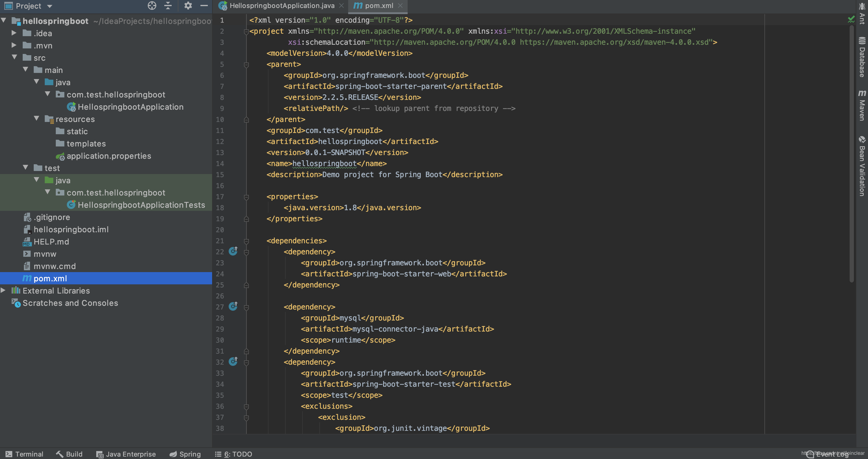Open the Event Log
This screenshot has height=459, width=868.
click(x=828, y=454)
